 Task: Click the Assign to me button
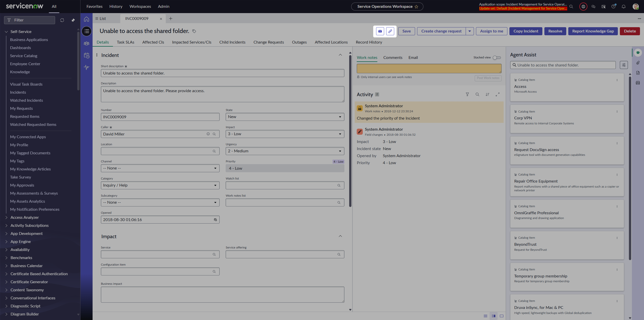click(491, 31)
